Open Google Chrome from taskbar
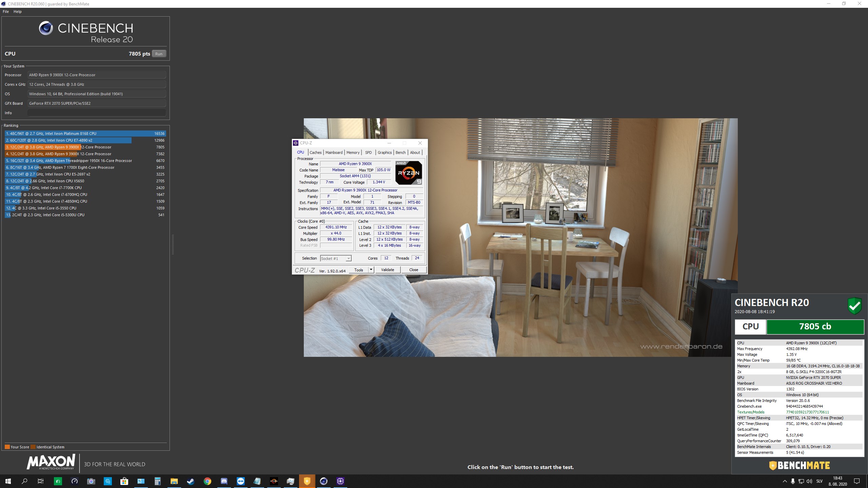The width and height of the screenshot is (868, 488). [x=207, y=481]
